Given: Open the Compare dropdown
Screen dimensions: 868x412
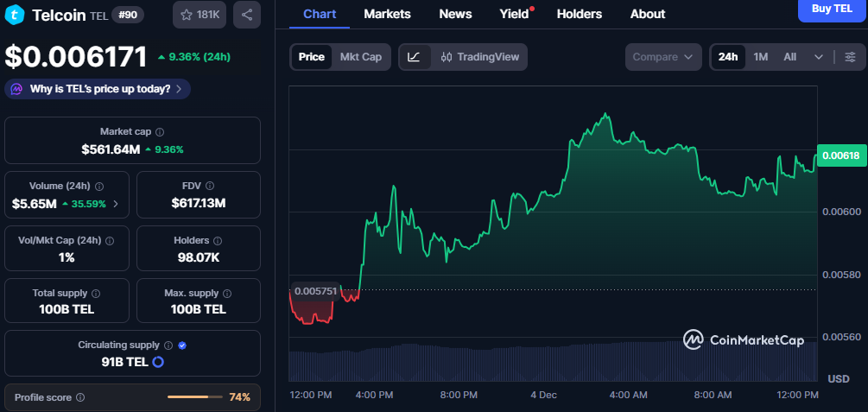Looking at the screenshot, I should [662, 57].
